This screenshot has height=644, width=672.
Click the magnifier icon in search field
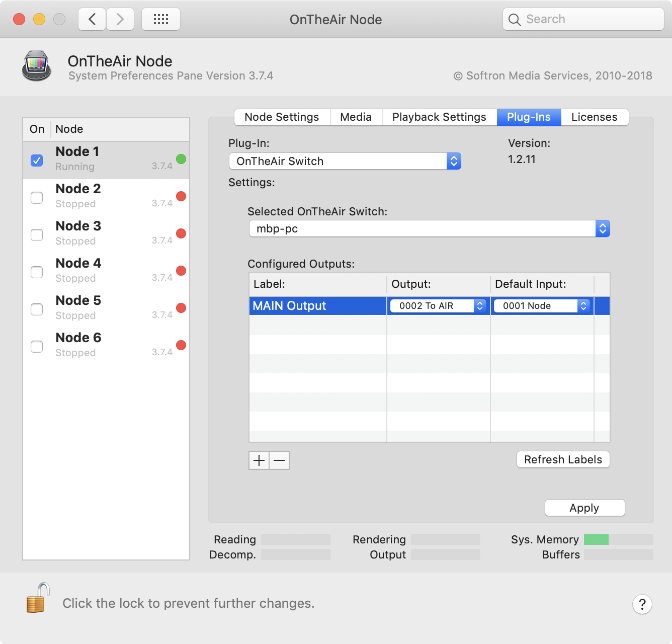tap(514, 20)
